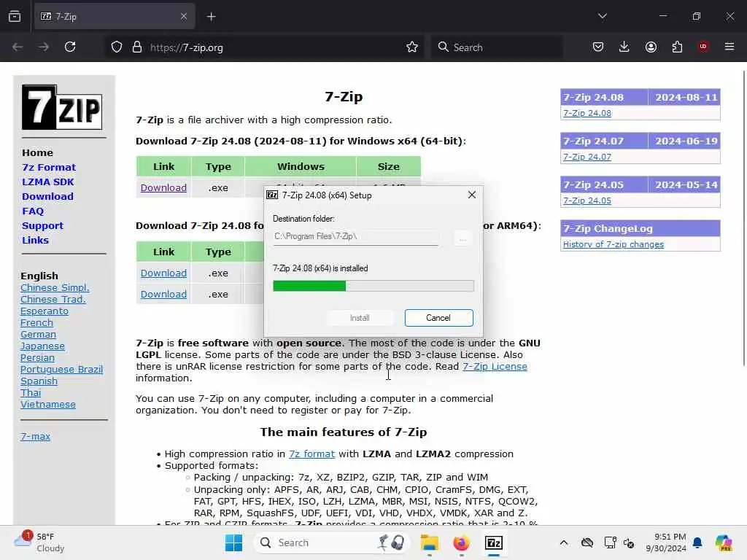The width and height of the screenshot is (747, 560).
Task: Switch site to Chinese Trad.
Action: tap(53, 300)
